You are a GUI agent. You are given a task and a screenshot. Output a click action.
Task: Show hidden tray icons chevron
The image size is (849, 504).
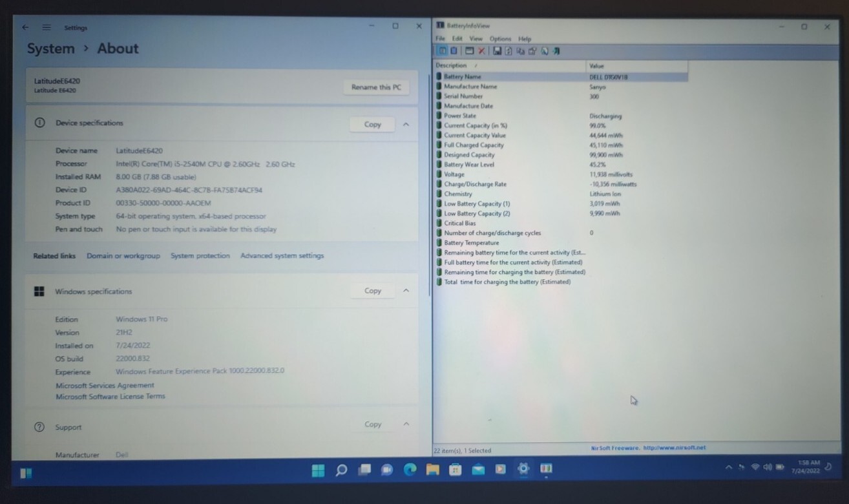pyautogui.click(x=729, y=467)
